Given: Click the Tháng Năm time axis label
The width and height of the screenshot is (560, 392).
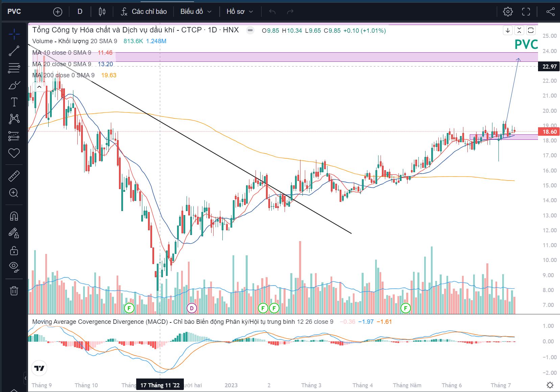Looking at the screenshot, I should [x=407, y=385].
